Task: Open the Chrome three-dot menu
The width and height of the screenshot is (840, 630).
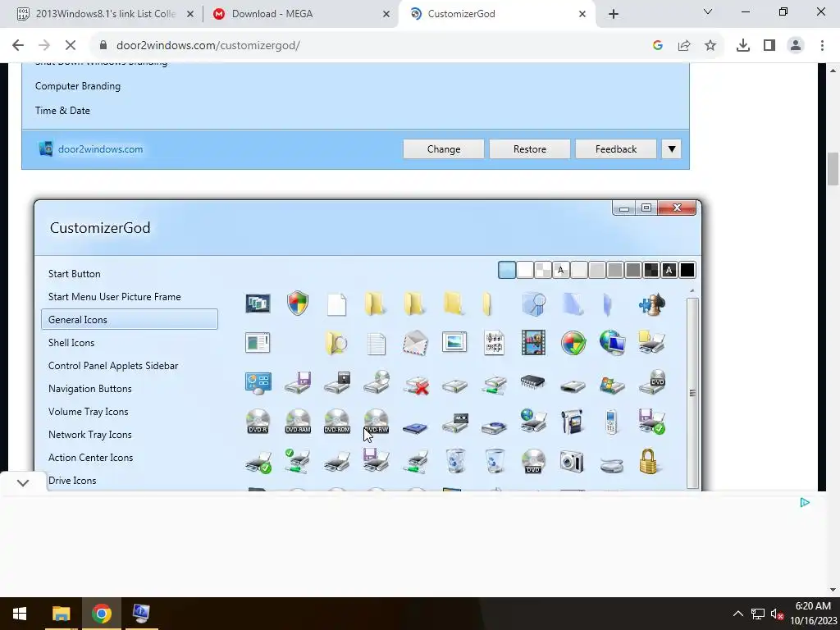Action: (x=822, y=46)
